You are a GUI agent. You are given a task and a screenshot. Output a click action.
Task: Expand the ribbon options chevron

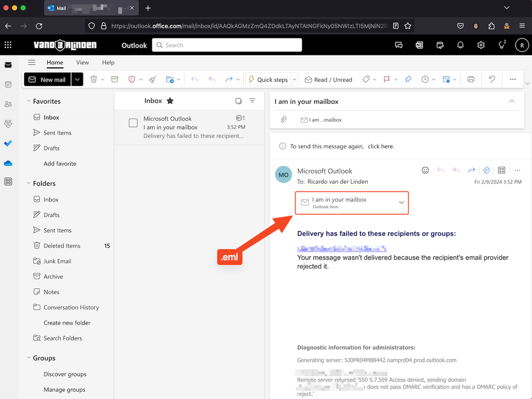pyautogui.click(x=527, y=84)
